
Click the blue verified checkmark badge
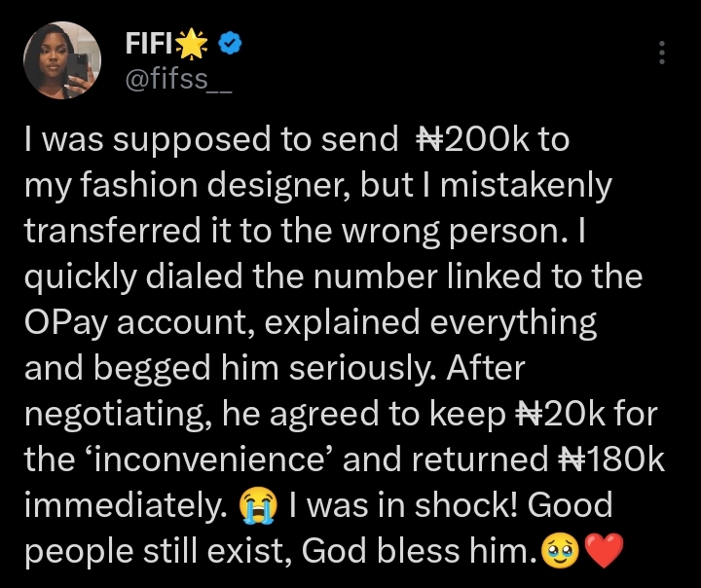click(230, 44)
